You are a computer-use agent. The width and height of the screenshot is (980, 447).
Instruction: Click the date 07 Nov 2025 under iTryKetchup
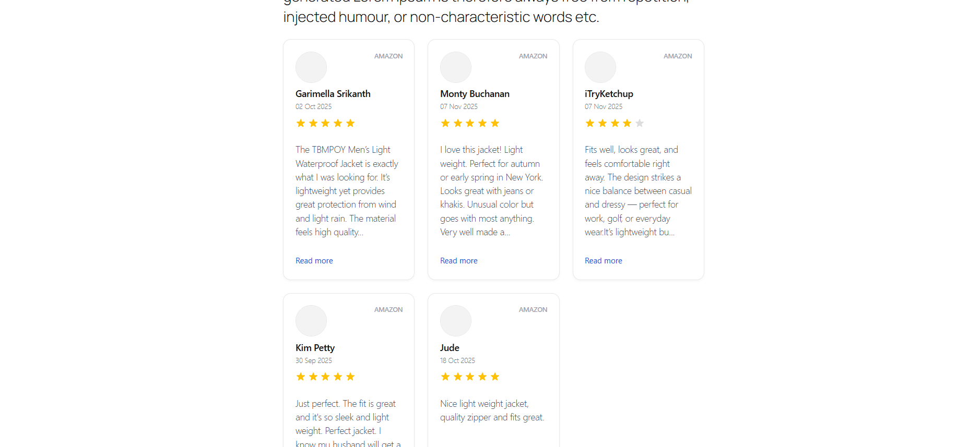[x=604, y=106]
